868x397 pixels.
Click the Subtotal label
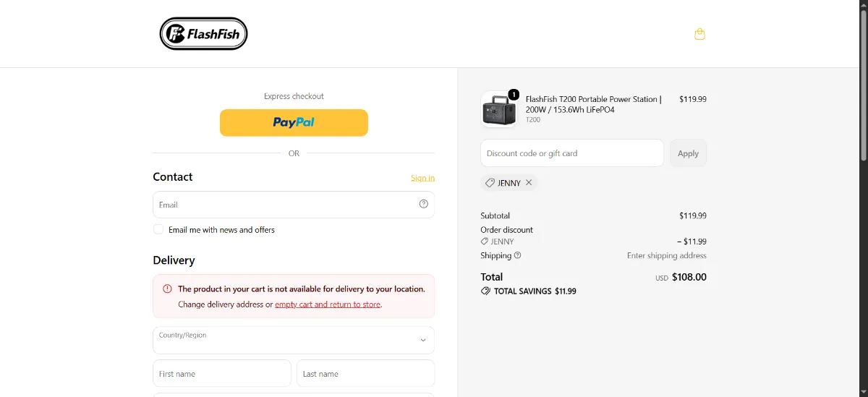[x=495, y=215]
